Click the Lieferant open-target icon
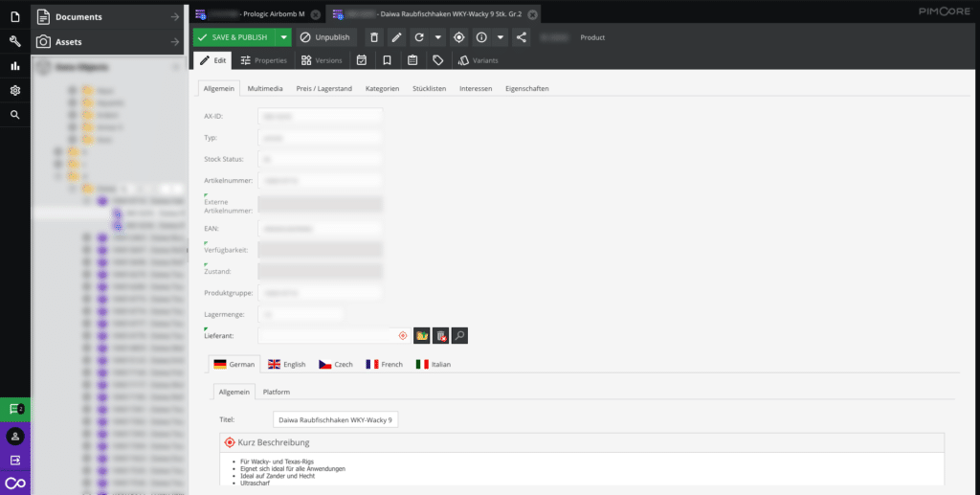 coord(403,336)
